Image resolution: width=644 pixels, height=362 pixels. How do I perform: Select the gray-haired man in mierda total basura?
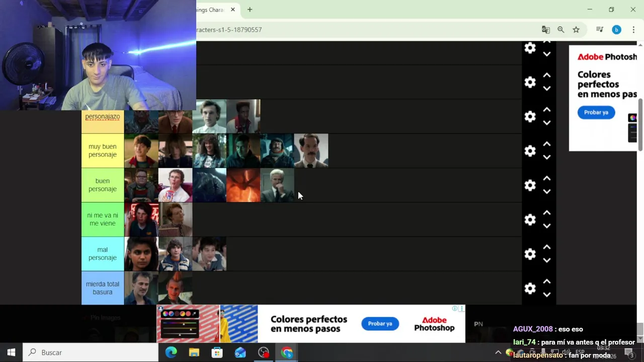tap(141, 288)
